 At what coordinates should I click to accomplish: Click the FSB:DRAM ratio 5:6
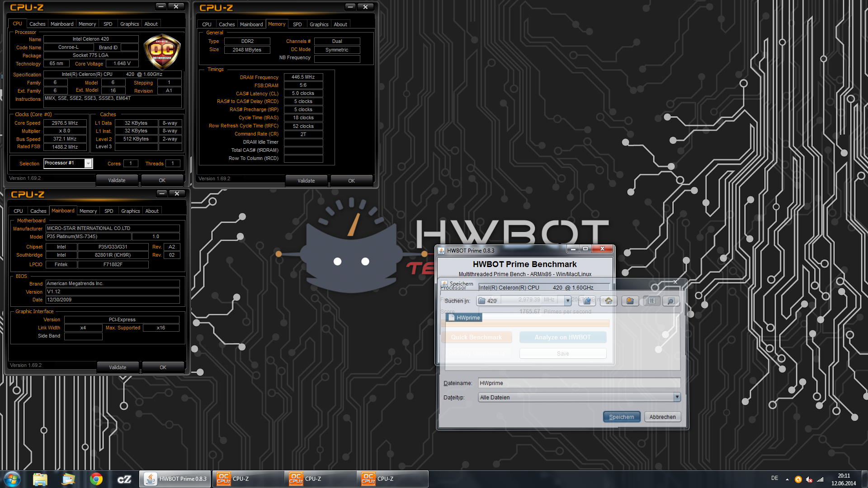tap(303, 85)
